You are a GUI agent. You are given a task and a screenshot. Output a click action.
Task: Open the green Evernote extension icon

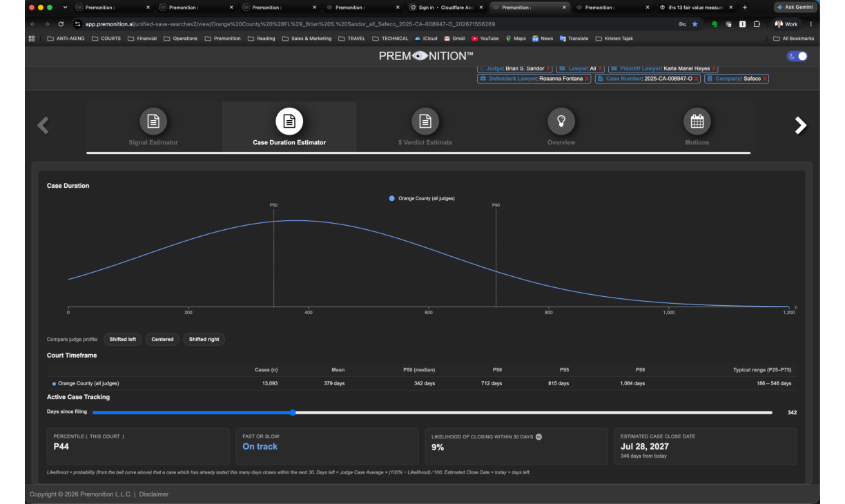pos(715,23)
